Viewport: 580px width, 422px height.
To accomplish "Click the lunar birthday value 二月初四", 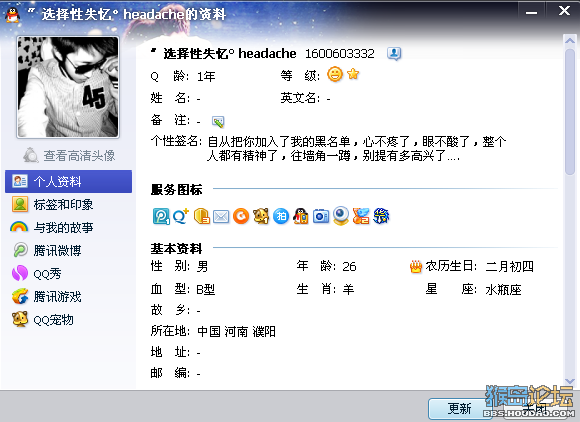I will (509, 266).
